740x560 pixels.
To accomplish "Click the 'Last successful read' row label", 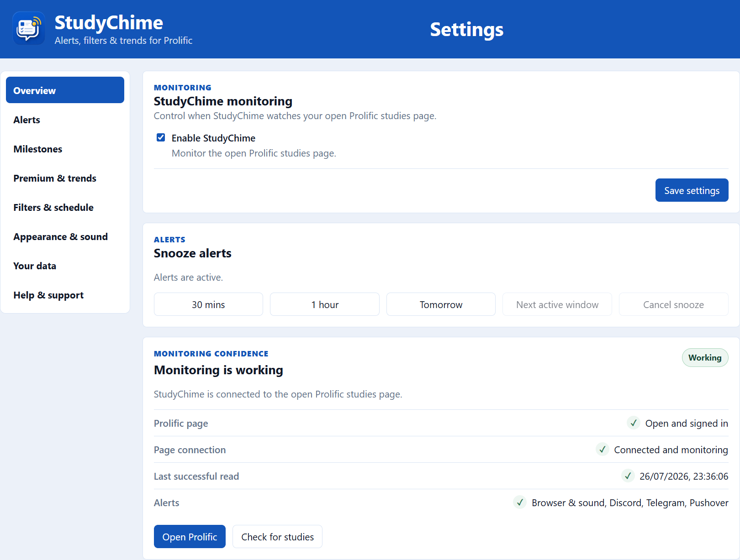I will [196, 476].
